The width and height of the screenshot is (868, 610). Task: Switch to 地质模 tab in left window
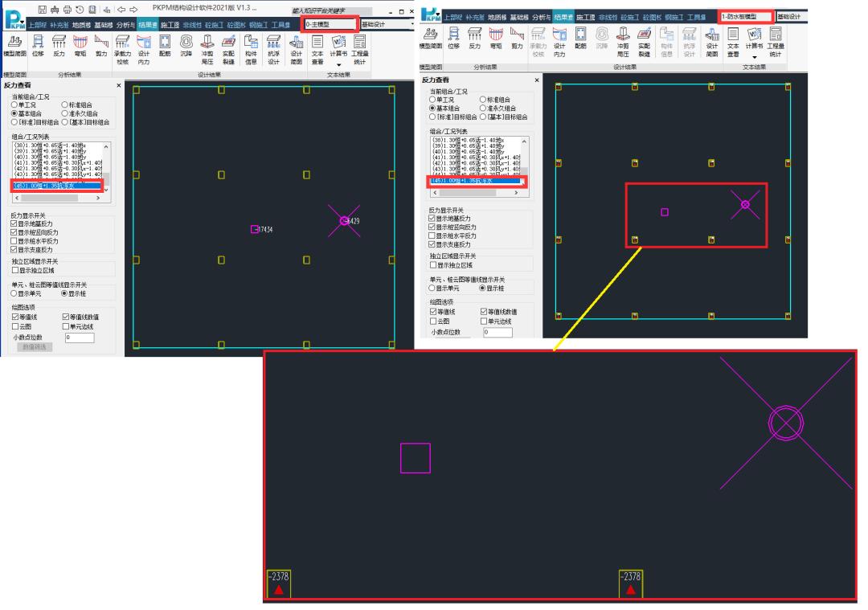point(81,25)
